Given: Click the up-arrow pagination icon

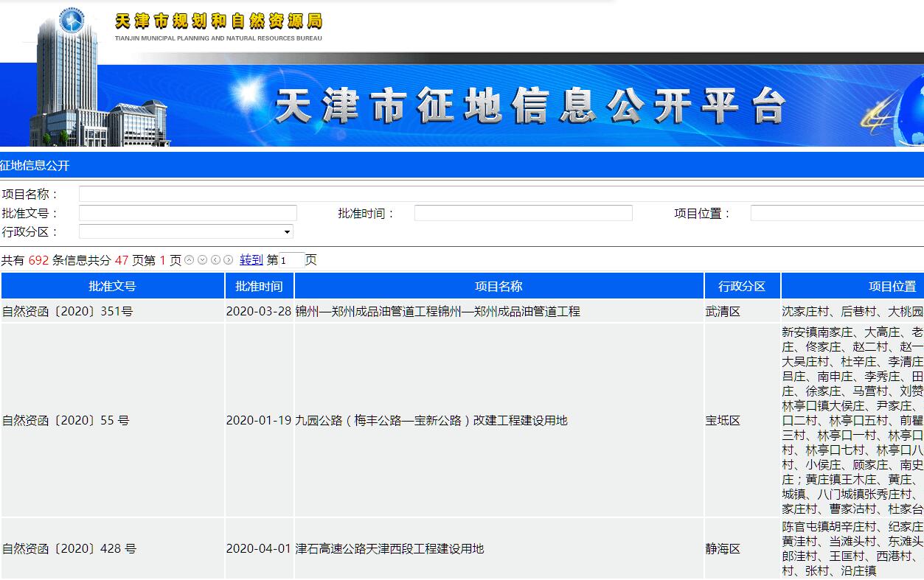Looking at the screenshot, I should [190, 260].
